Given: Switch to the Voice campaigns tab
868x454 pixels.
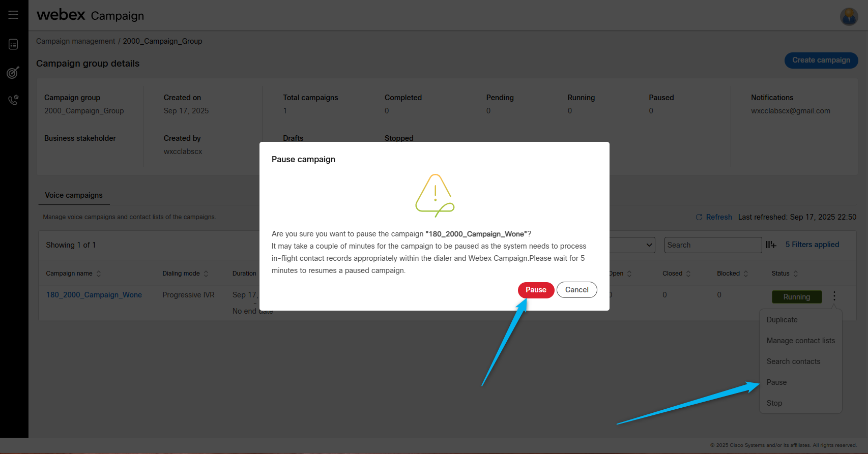Looking at the screenshot, I should [x=74, y=195].
